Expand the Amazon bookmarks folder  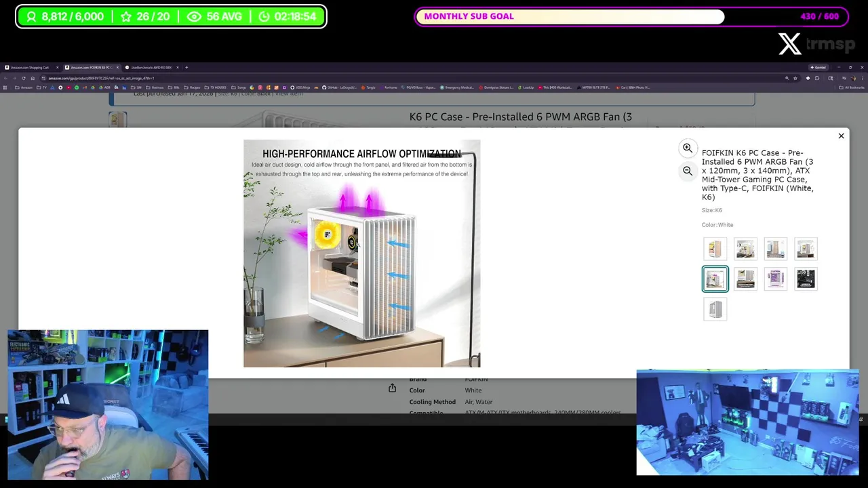coord(24,87)
